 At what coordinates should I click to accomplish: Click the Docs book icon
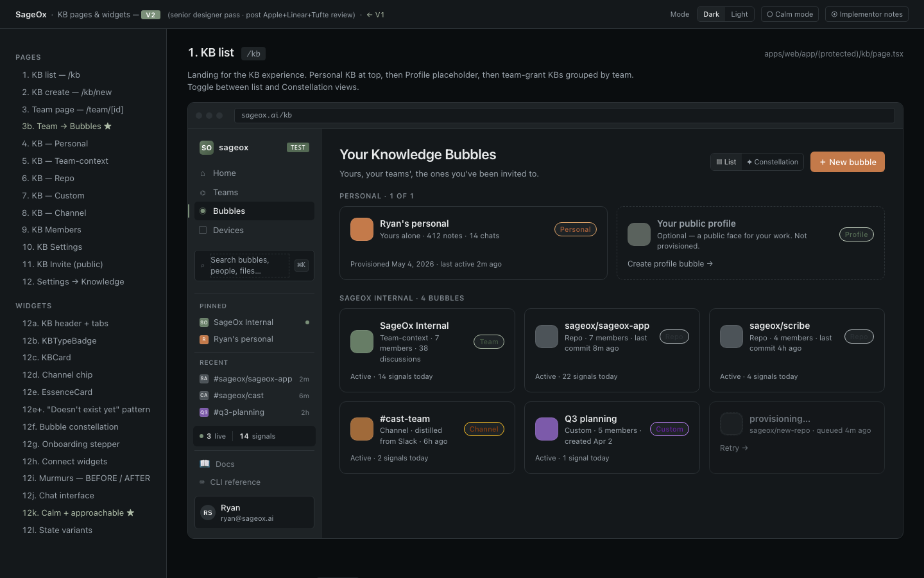(x=205, y=464)
